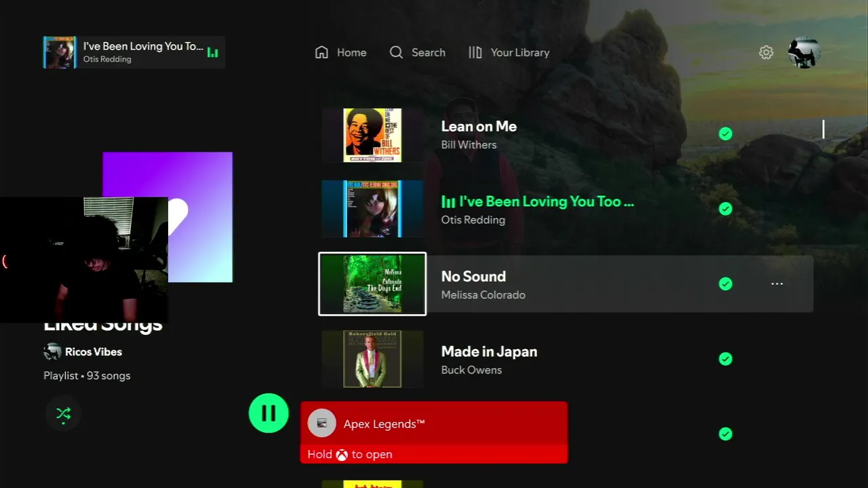
Task: Open more options for No Sound
Action: 777,284
